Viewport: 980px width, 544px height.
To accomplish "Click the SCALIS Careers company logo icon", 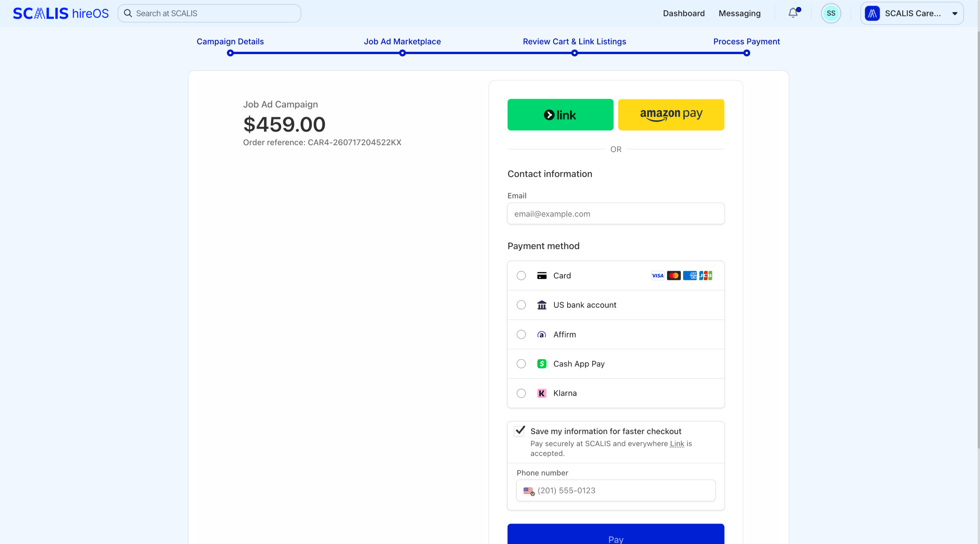I will coord(872,13).
